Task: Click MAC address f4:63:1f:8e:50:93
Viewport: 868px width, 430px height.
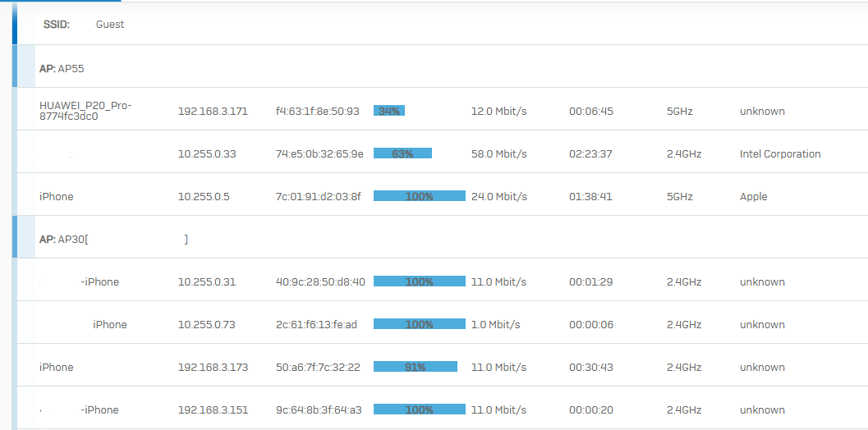Action: click(x=317, y=112)
